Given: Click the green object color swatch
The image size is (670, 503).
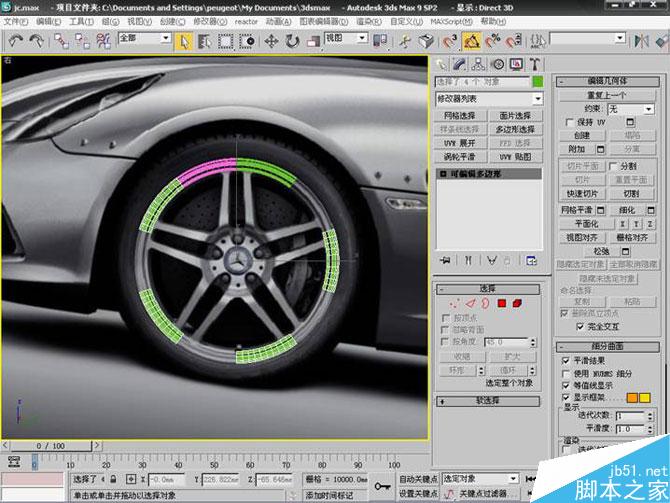Looking at the screenshot, I should pyautogui.click(x=538, y=82).
